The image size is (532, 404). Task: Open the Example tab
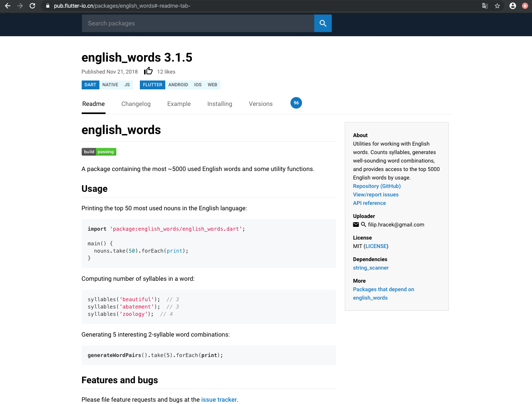[x=179, y=104]
